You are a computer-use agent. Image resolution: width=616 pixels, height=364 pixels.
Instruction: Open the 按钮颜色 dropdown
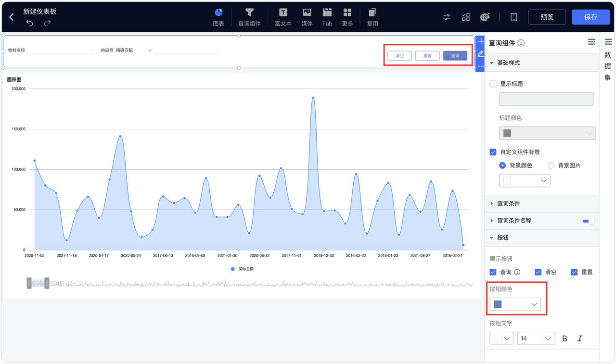pyautogui.click(x=515, y=304)
